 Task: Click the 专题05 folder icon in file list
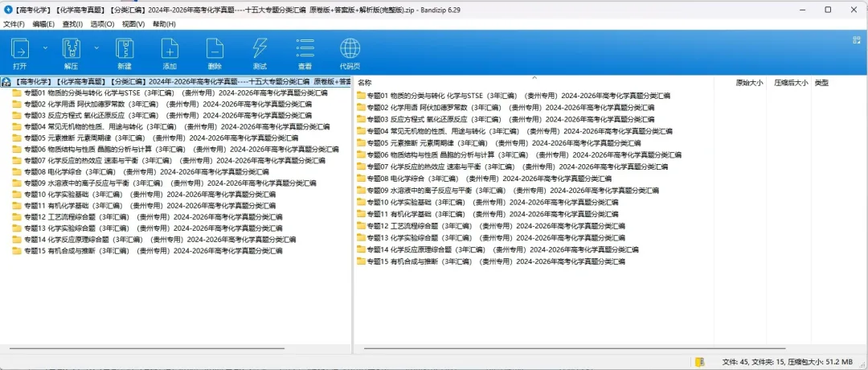[x=362, y=143]
